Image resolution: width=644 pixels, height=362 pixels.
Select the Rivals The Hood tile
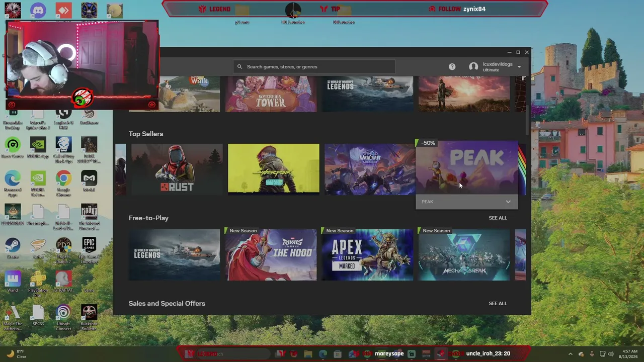[271, 255]
